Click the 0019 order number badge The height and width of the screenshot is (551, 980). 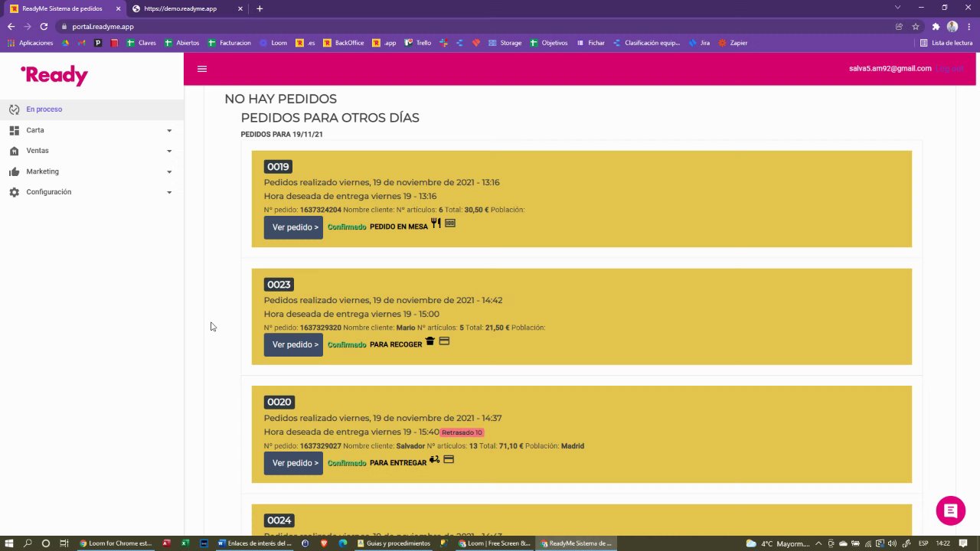pyautogui.click(x=278, y=167)
